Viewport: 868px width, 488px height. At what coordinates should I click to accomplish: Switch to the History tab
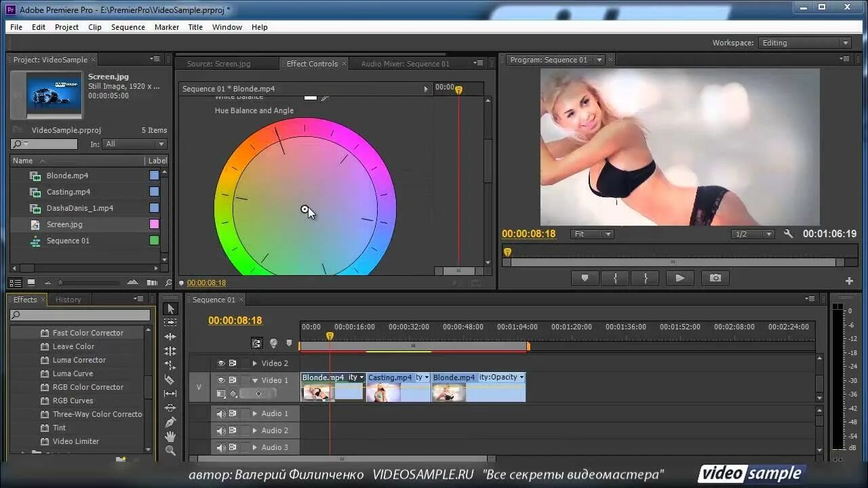pos(68,300)
